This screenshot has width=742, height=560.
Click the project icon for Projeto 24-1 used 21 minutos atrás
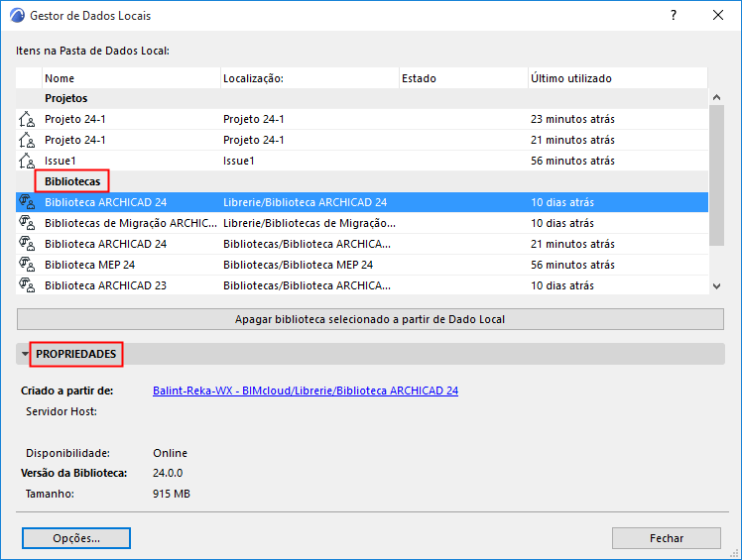pyautogui.click(x=27, y=140)
